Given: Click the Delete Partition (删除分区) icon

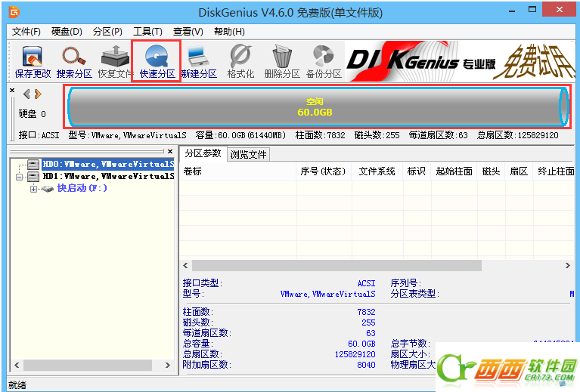Looking at the screenshot, I should pyautogui.click(x=282, y=62).
